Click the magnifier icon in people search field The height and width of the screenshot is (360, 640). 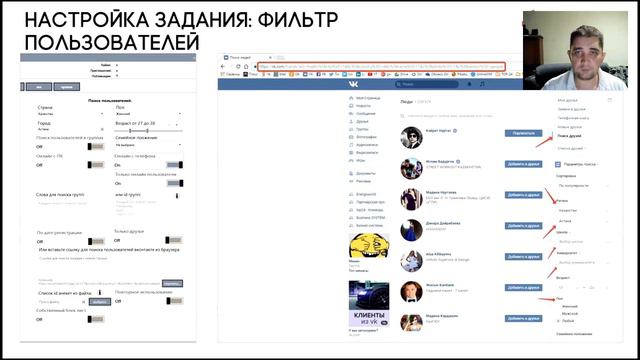[402, 116]
